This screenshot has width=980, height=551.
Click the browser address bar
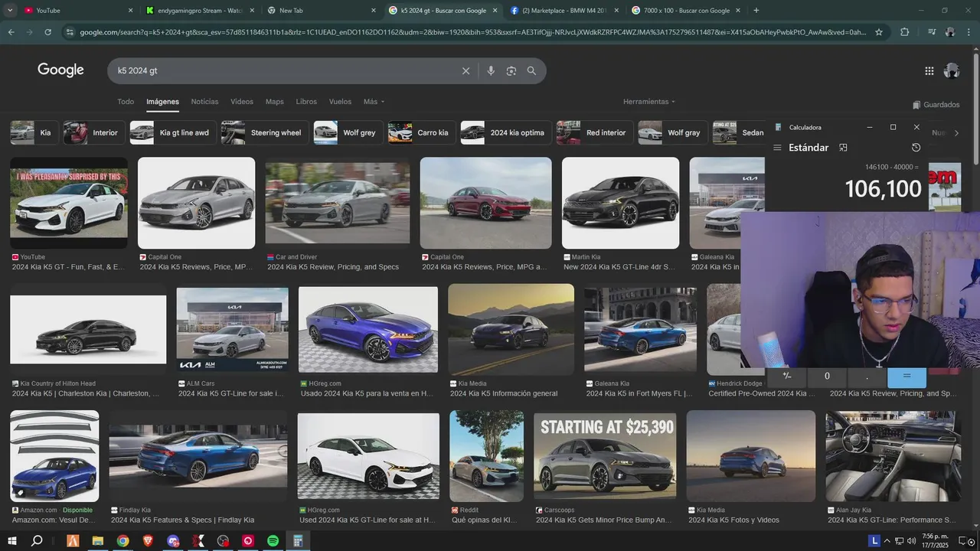point(473,32)
